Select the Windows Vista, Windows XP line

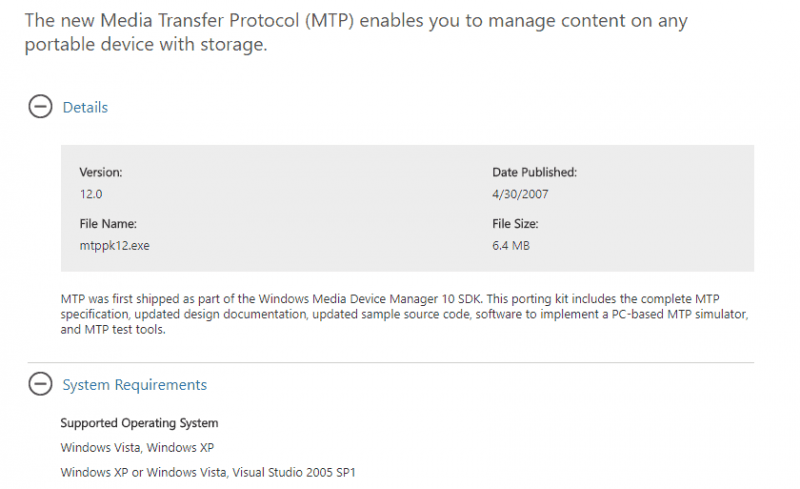[137, 448]
